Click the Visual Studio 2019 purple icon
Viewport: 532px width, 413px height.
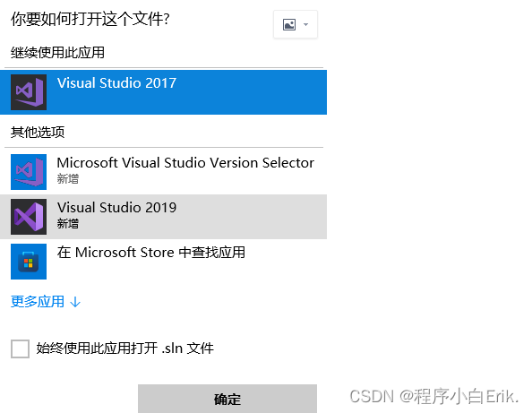(29, 217)
